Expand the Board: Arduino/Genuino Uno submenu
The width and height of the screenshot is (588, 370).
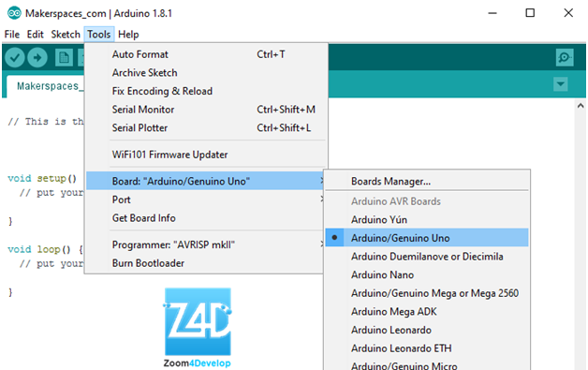click(205, 181)
